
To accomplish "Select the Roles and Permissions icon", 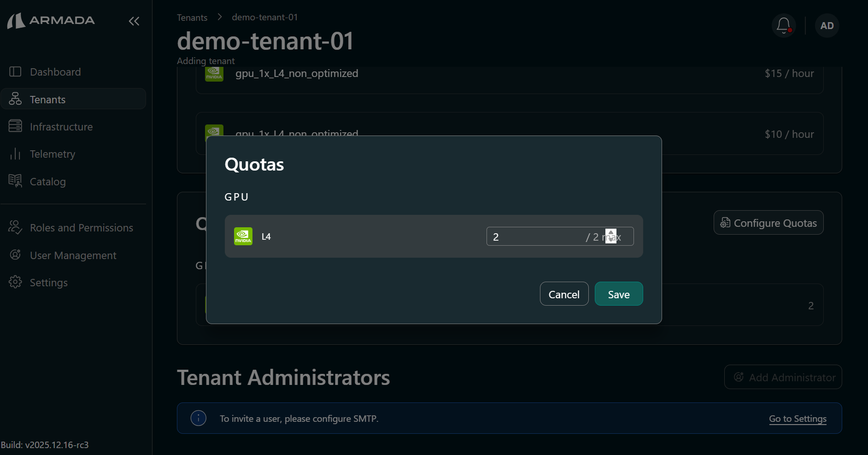I will pyautogui.click(x=15, y=227).
